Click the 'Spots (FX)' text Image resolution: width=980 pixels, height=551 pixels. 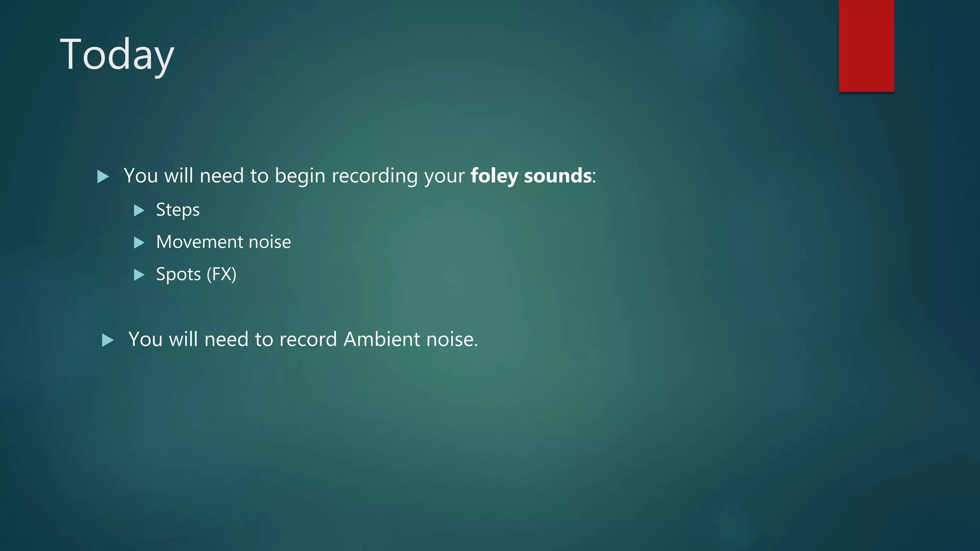[x=196, y=275]
